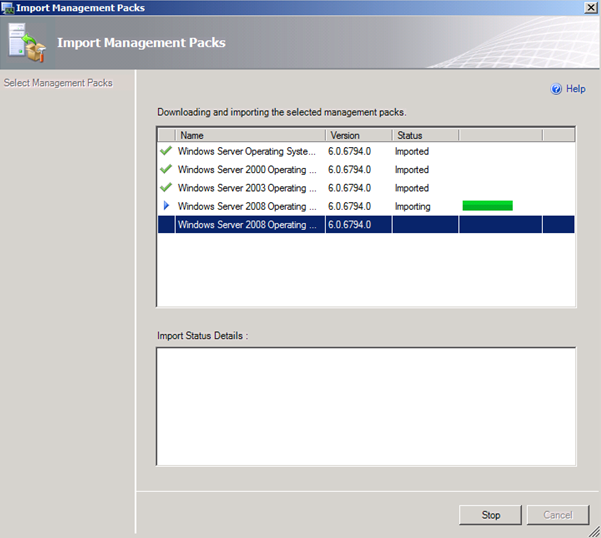This screenshot has width=601, height=538.
Task: Select 'Windows Server 2003 Operating ...' row name
Action: 247,188
